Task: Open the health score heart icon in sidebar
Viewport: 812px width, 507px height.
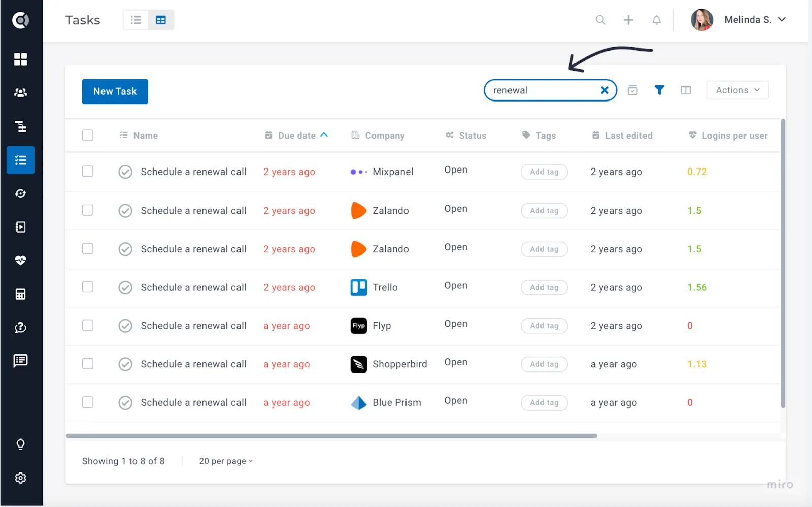Action: pyautogui.click(x=20, y=260)
